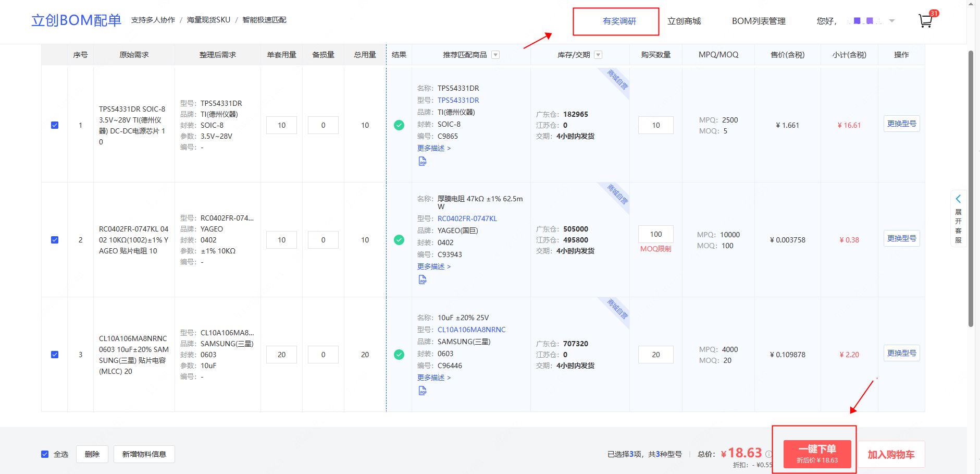The width and height of the screenshot is (980, 474).
Task: Open the CL10A106MA8NRNC model link
Action: (x=472, y=330)
